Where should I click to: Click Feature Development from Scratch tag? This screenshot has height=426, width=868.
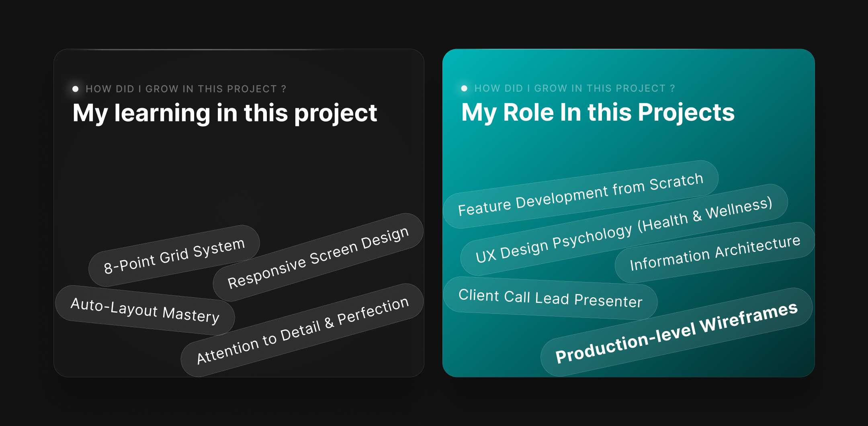pos(581,194)
